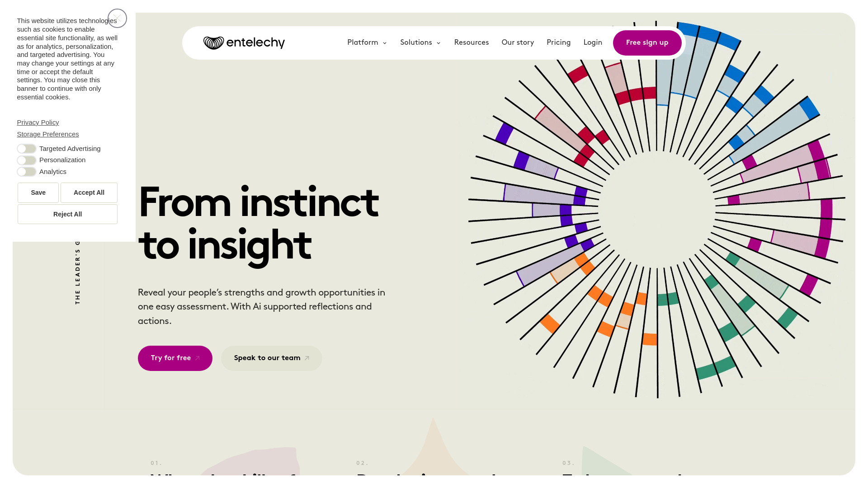Click the Solutions dropdown chevron
This screenshot has height=488, width=868.
[x=438, y=43]
